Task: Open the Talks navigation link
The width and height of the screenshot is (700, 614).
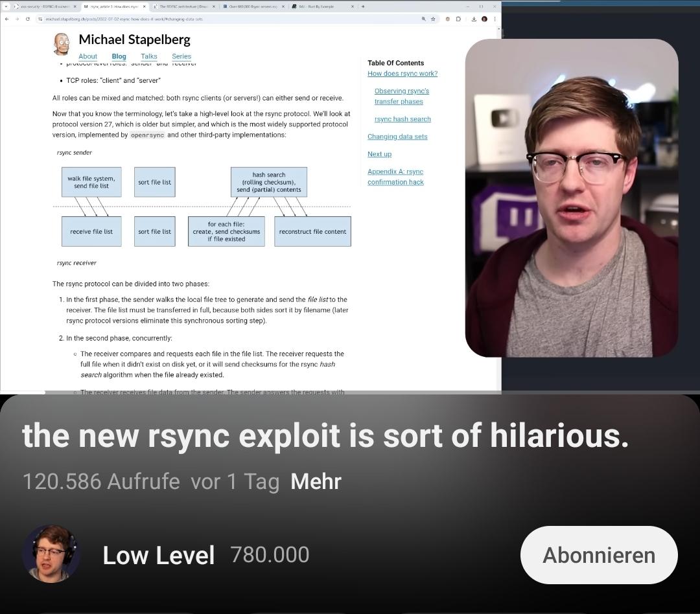Action: point(148,56)
